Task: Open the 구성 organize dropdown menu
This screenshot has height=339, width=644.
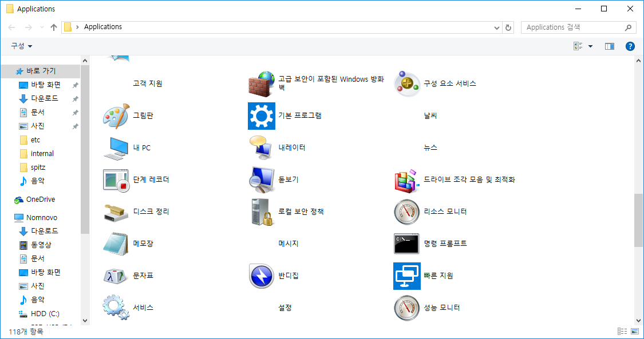Action: pos(21,46)
